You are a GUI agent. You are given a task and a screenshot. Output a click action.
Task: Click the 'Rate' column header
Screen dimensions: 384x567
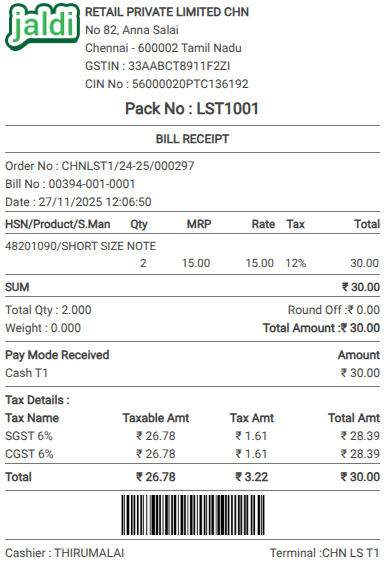tap(263, 224)
